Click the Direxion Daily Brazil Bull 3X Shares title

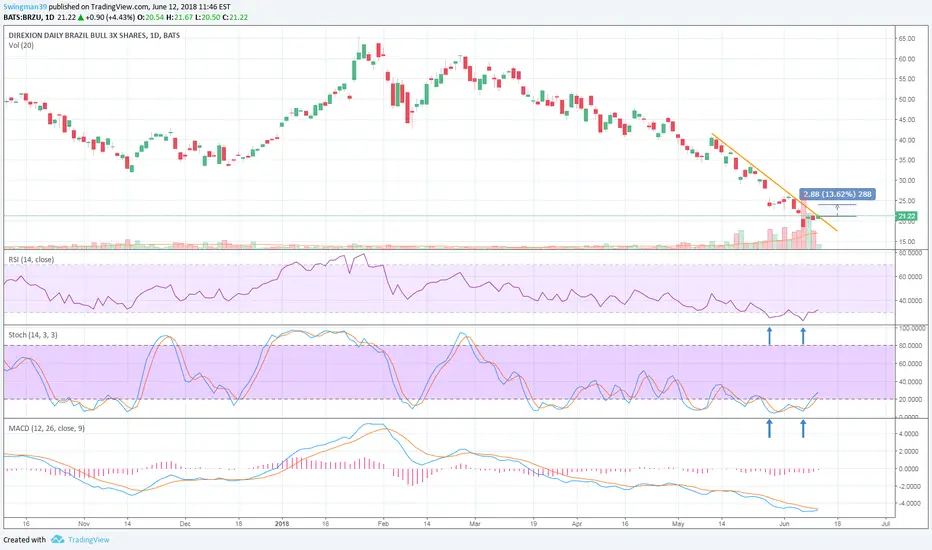tap(94, 36)
